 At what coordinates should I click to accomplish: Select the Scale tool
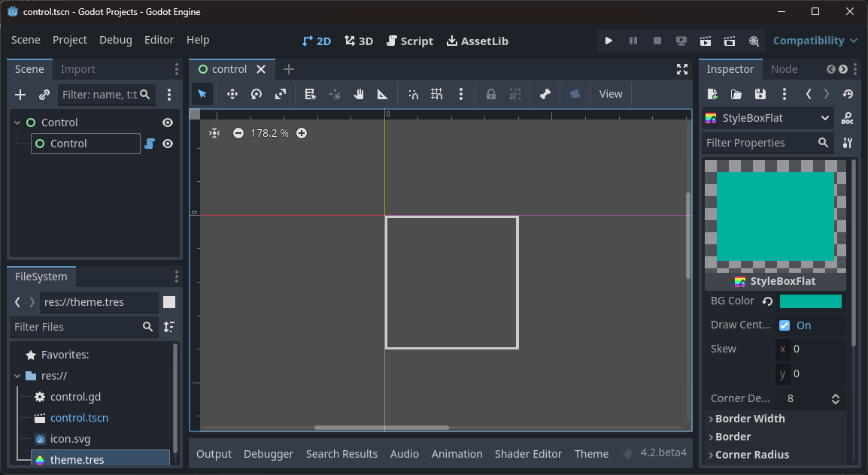pos(280,94)
